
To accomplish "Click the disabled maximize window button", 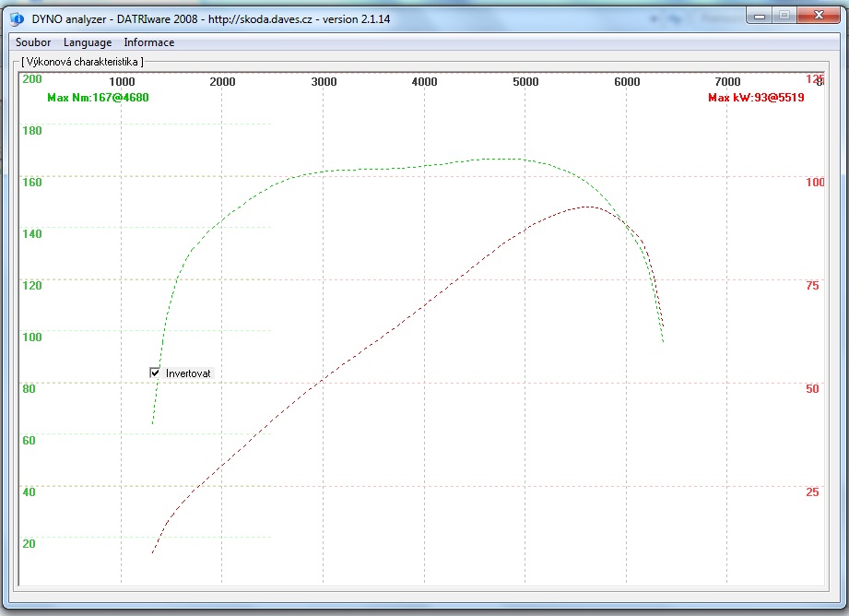I will coord(784,16).
